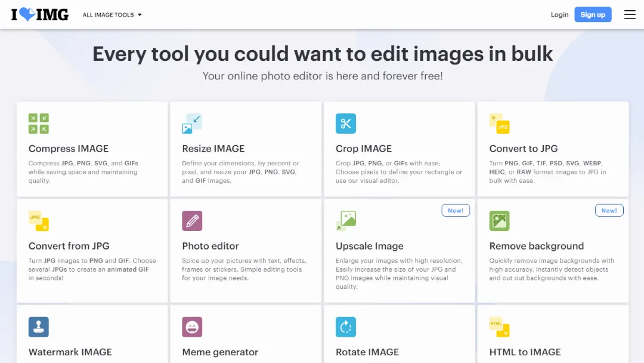
Task: Open the Resize IMAGE tool title
Action: click(x=213, y=149)
